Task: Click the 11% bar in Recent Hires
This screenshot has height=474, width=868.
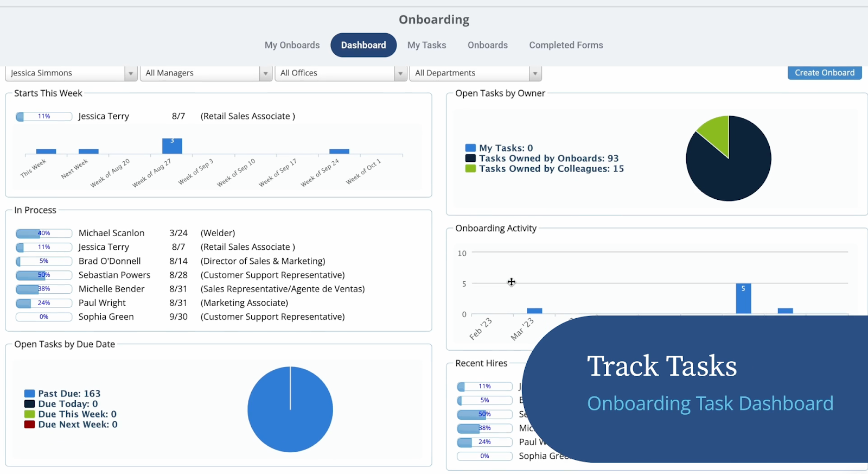Action: point(484,387)
